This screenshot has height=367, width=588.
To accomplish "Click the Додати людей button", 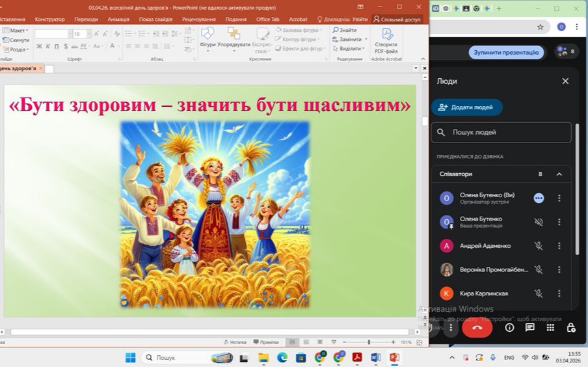I will [467, 107].
